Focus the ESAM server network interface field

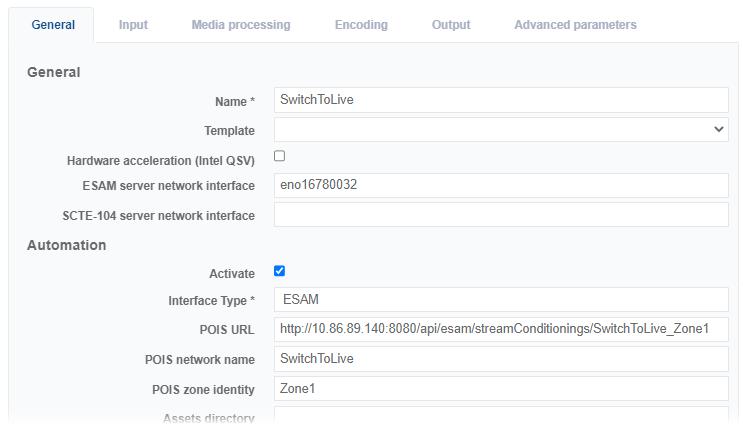pos(500,186)
